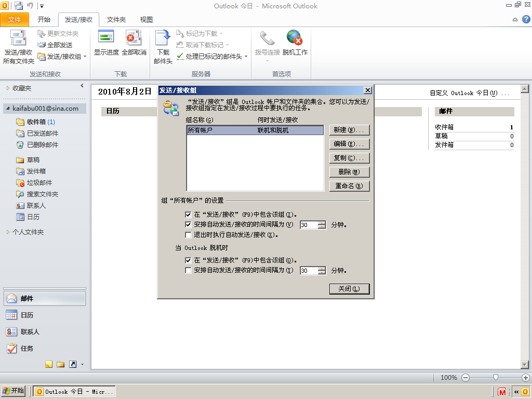Image resolution: width=532 pixels, height=399 pixels.
Task: Click New button in dialog (新建)
Action: click(349, 130)
